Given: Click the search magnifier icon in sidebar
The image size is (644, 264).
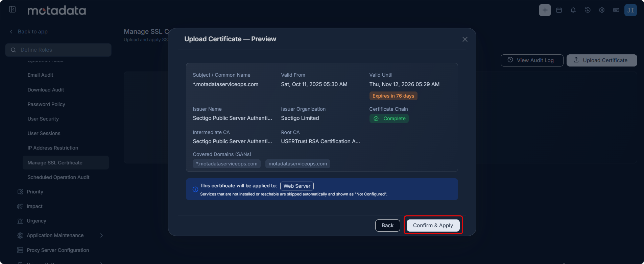Looking at the screenshot, I should tap(14, 50).
